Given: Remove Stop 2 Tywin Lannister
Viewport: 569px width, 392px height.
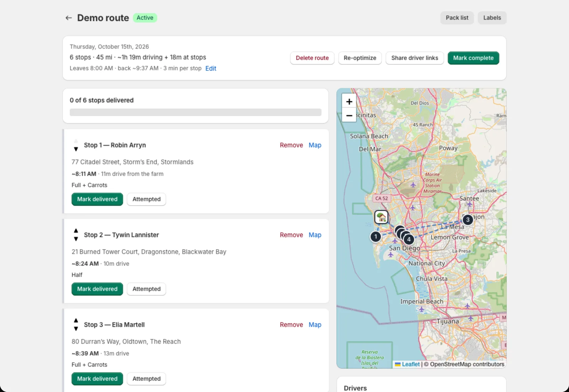Looking at the screenshot, I should [291, 235].
